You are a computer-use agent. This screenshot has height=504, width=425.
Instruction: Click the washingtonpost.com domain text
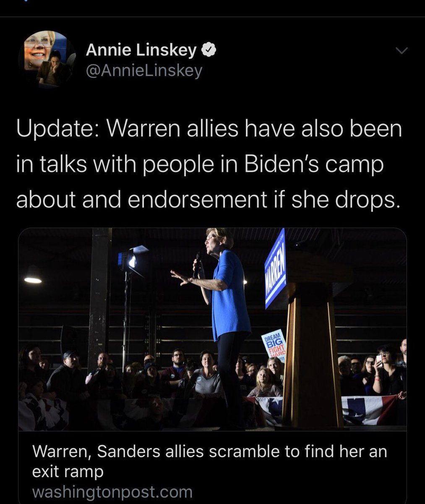pyautogui.click(x=112, y=491)
